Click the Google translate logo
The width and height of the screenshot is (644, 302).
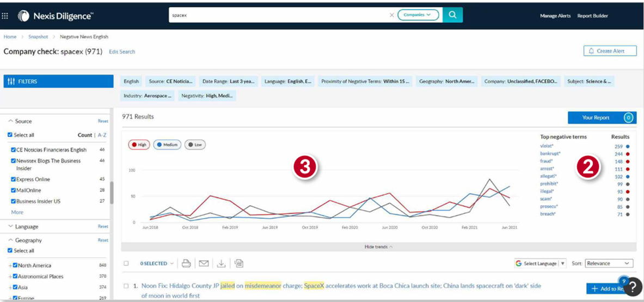pos(519,263)
